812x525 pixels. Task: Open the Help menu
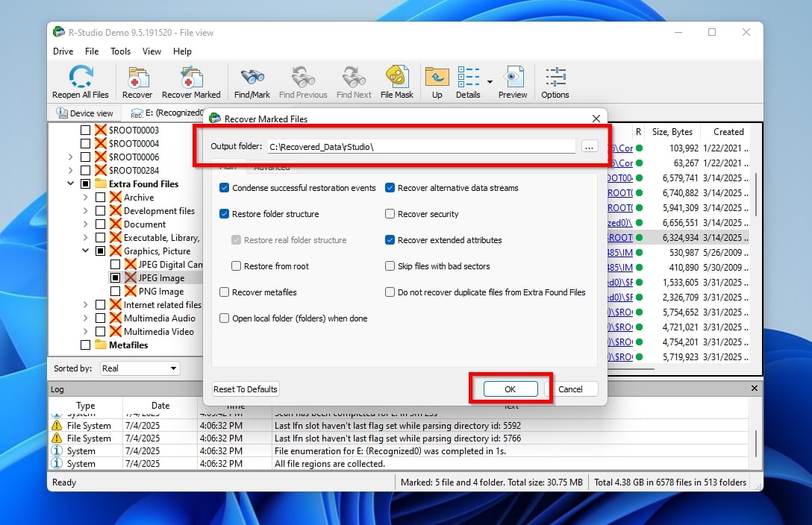(x=182, y=51)
